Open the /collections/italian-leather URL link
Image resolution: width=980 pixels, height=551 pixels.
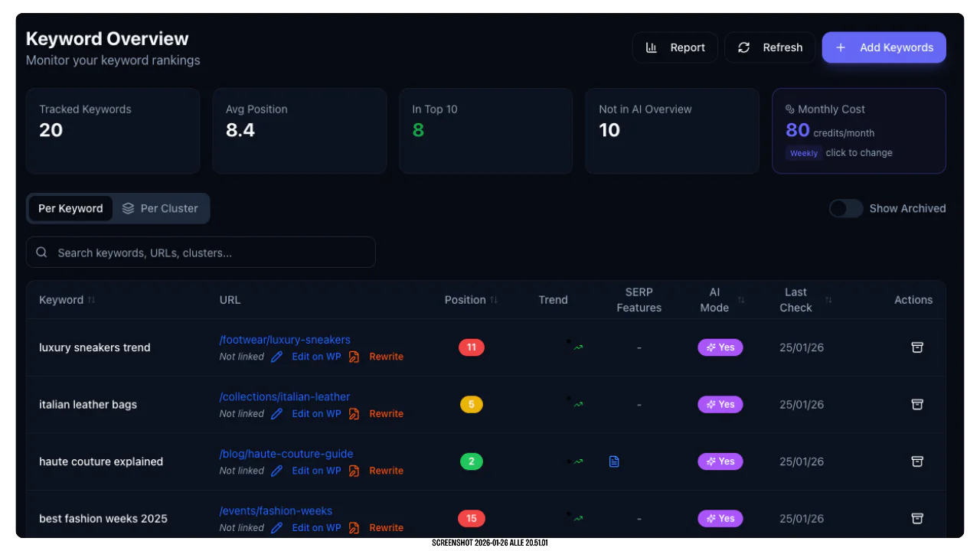(285, 396)
